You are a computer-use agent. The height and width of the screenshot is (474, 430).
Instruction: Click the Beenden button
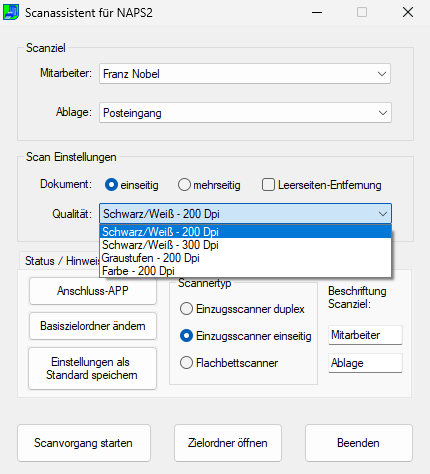click(359, 443)
